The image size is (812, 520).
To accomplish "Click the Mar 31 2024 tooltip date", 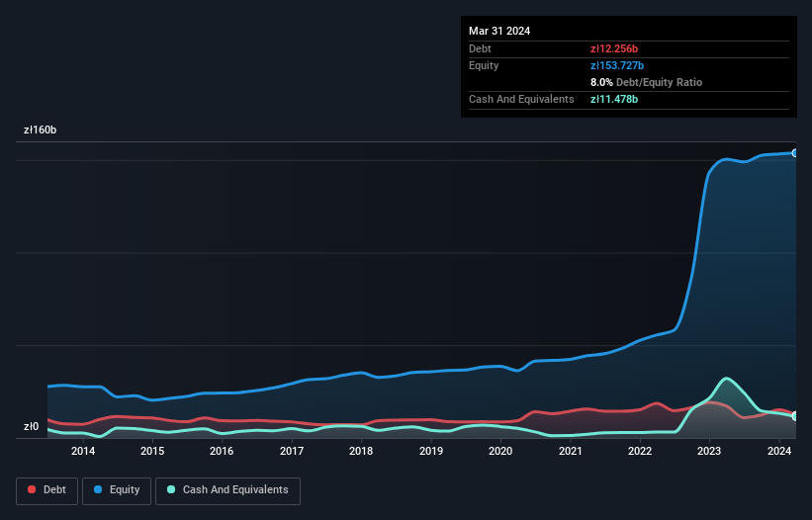I will coord(499,31).
